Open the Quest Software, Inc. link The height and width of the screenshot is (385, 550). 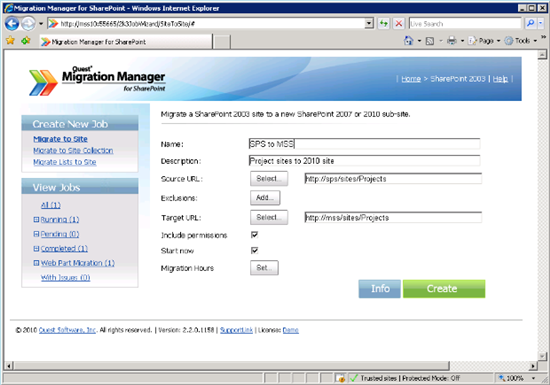67,330
